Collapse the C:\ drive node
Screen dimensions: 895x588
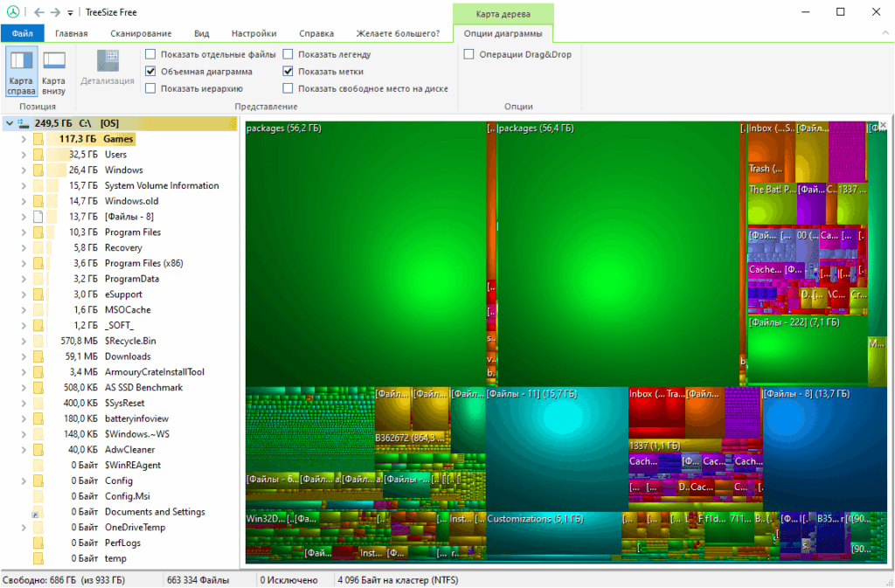point(8,122)
